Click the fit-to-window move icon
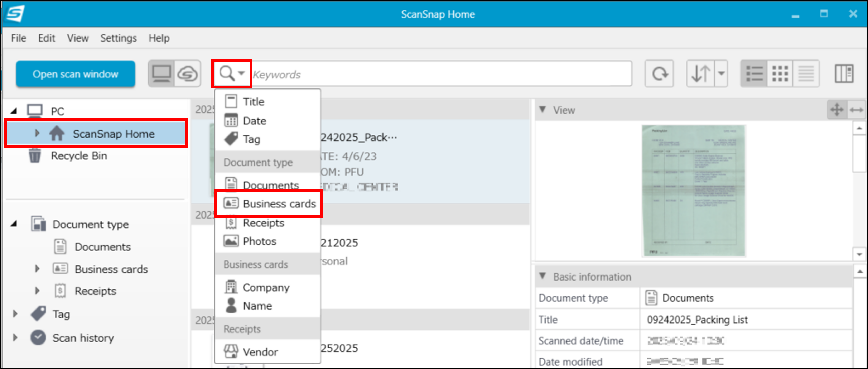Image resolution: width=868 pixels, height=369 pixels. click(x=837, y=110)
